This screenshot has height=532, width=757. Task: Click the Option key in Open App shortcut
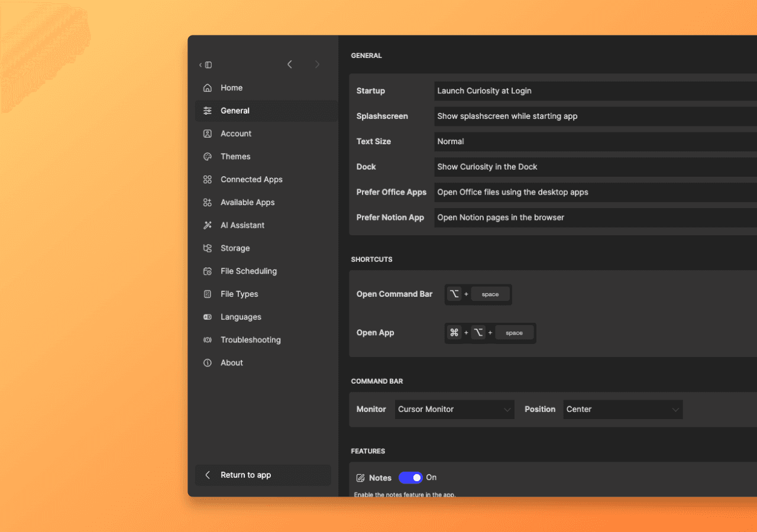pyautogui.click(x=478, y=333)
